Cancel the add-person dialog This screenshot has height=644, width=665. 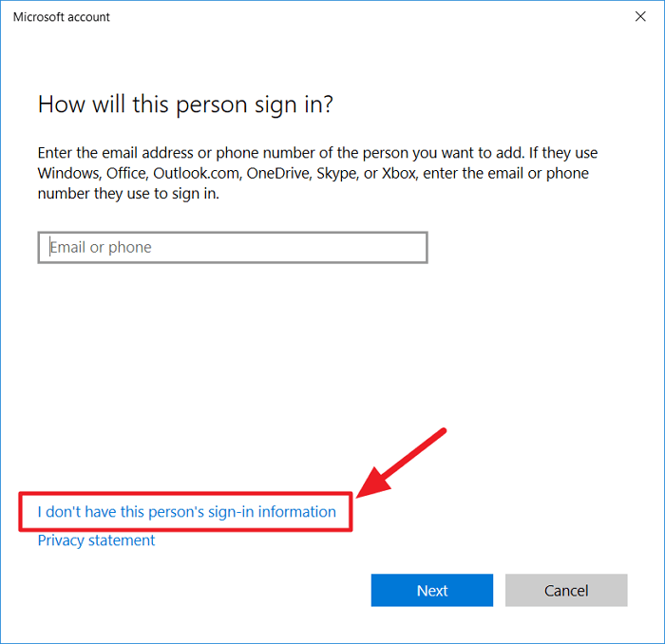[566, 590]
